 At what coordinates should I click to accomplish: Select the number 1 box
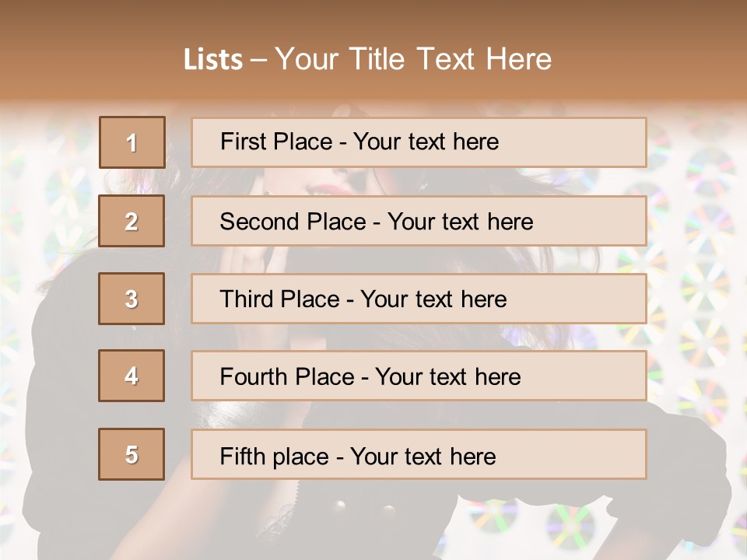132,142
